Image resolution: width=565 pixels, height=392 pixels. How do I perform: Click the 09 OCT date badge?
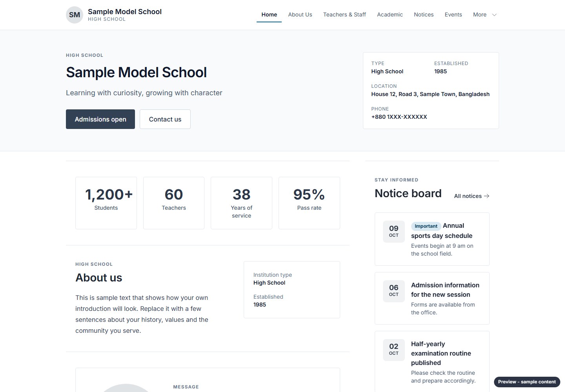pos(394,231)
